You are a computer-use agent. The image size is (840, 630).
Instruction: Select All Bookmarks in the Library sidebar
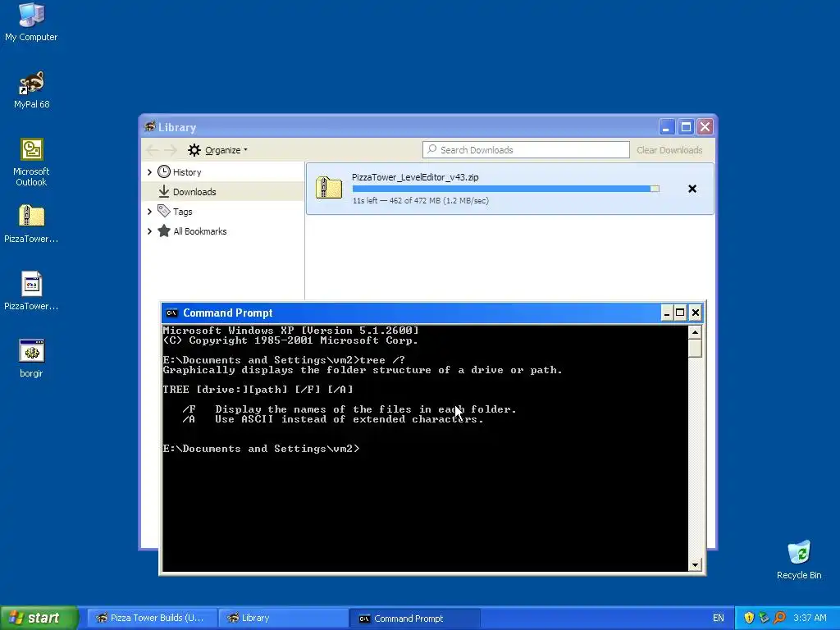[x=223, y=231]
